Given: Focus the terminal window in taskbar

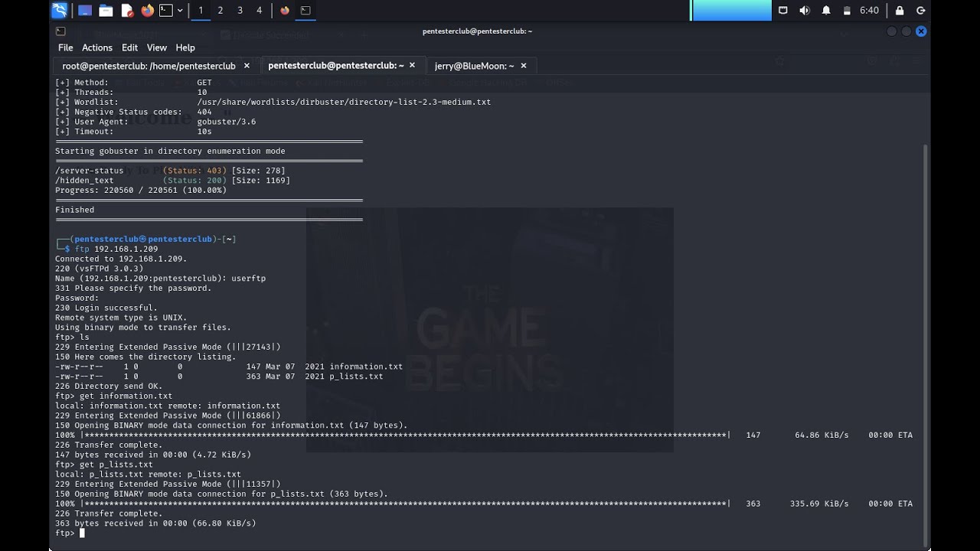Looking at the screenshot, I should [x=305, y=11].
